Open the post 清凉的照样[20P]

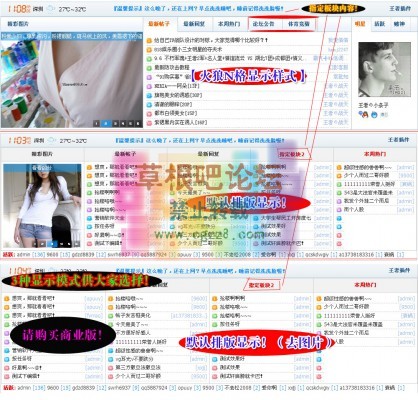tap(173, 105)
